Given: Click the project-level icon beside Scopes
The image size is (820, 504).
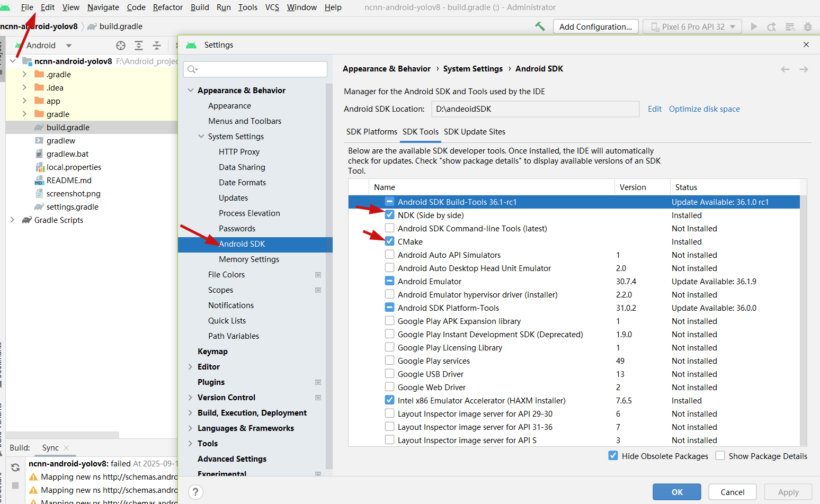Looking at the screenshot, I should pos(318,290).
